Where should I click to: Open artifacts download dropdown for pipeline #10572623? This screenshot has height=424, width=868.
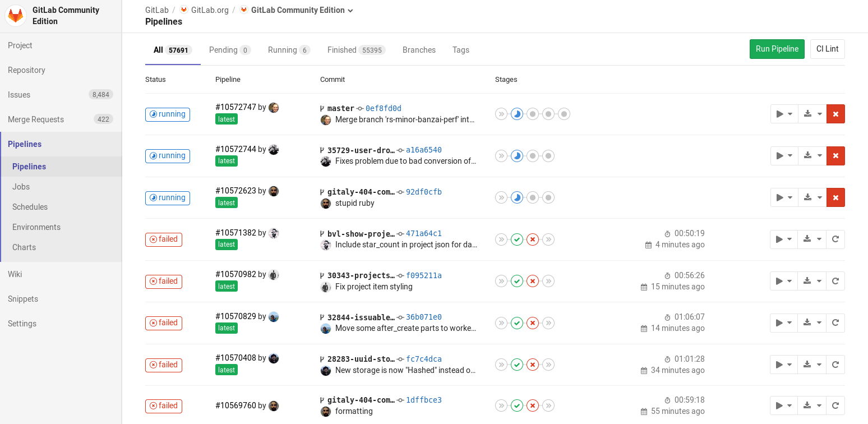coord(812,197)
